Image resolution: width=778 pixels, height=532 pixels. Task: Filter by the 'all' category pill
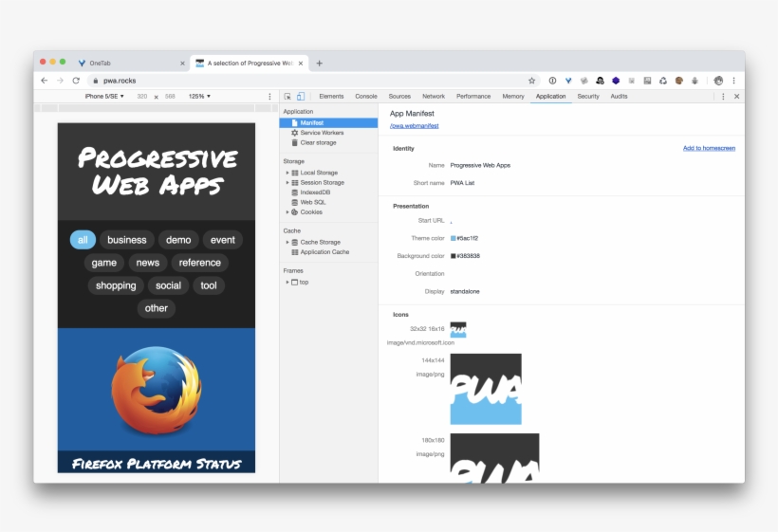tap(83, 240)
